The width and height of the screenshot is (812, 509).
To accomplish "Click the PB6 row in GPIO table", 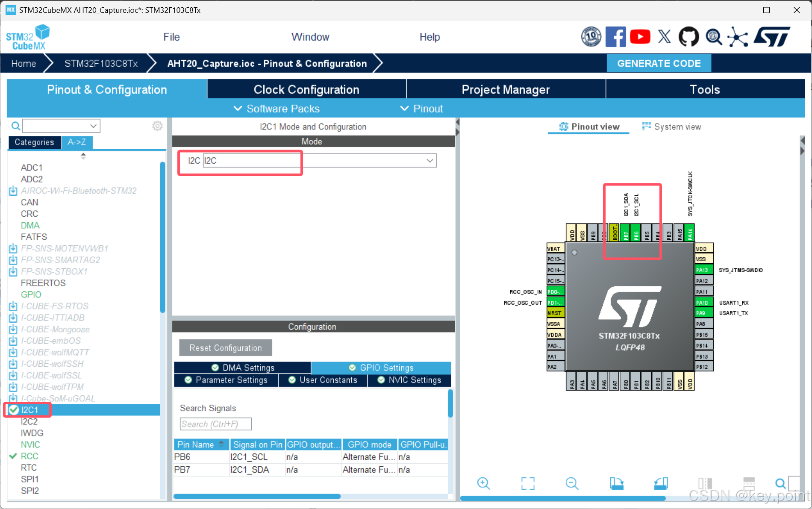I will point(311,457).
